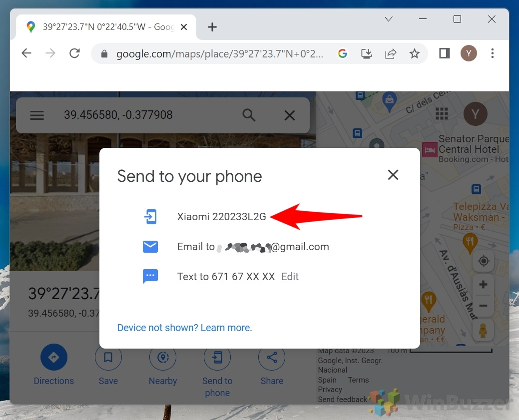The image size is (519, 420).
Task: Close the Send to your phone dialog
Action: click(x=393, y=175)
